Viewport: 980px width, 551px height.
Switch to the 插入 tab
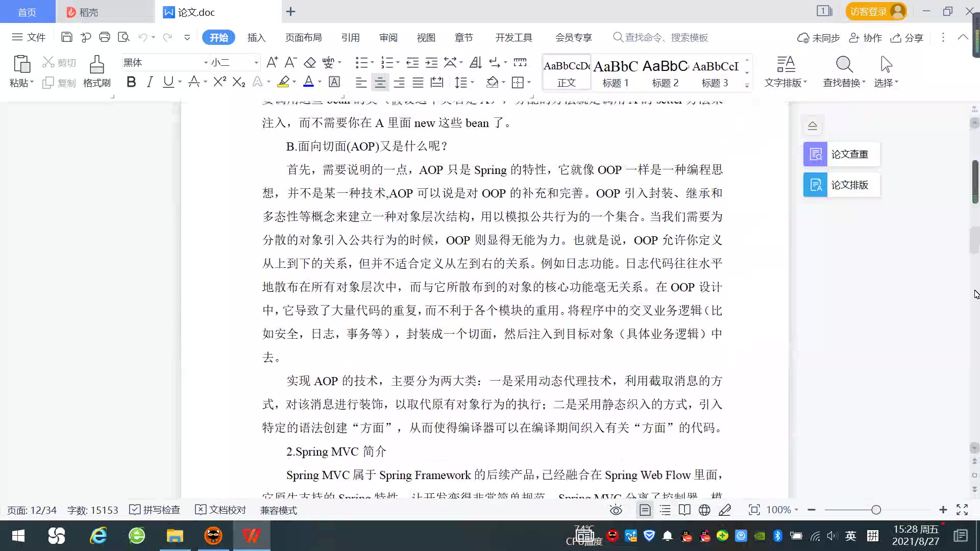click(x=256, y=37)
